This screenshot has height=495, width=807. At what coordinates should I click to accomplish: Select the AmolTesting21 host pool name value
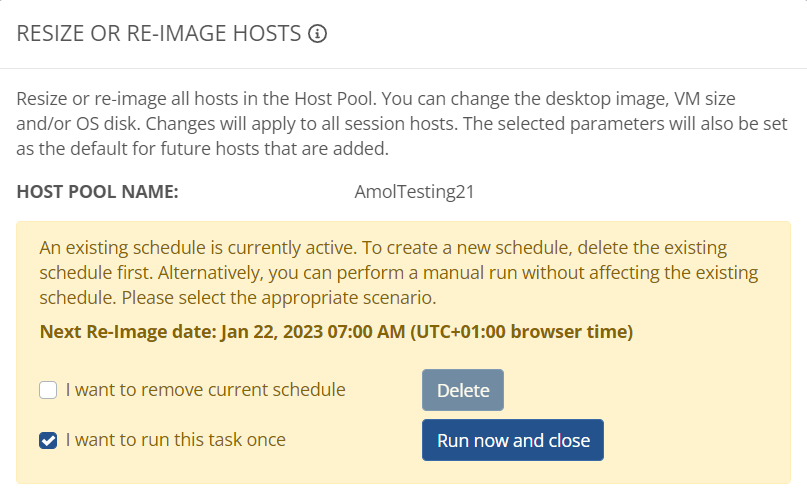(414, 191)
